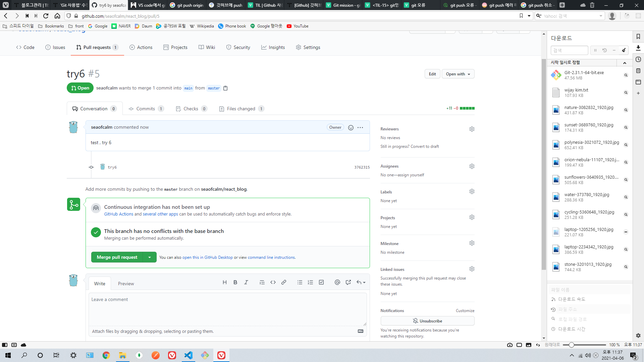Viewport: 644px width, 362px height.
Task: Show hidden system tray icons
Action: (572, 355)
